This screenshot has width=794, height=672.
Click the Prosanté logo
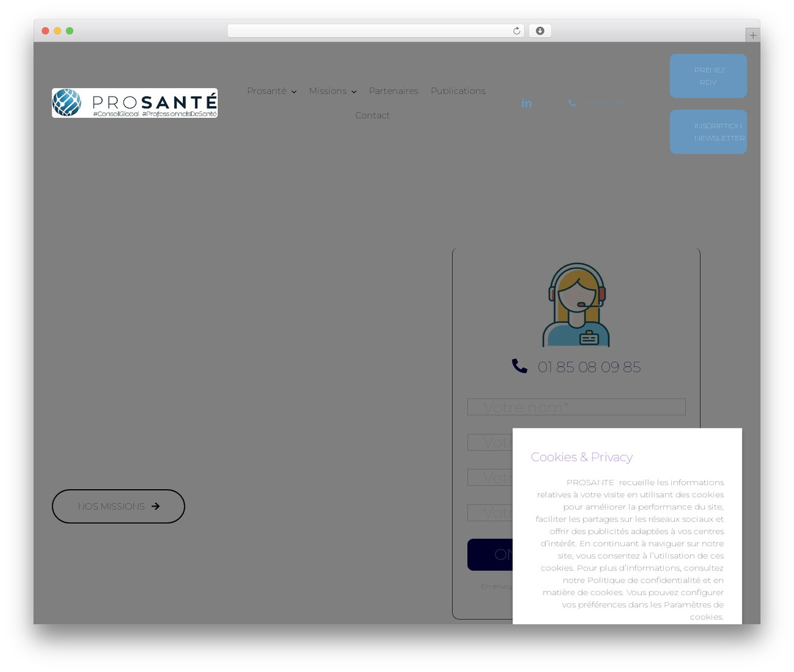135,103
